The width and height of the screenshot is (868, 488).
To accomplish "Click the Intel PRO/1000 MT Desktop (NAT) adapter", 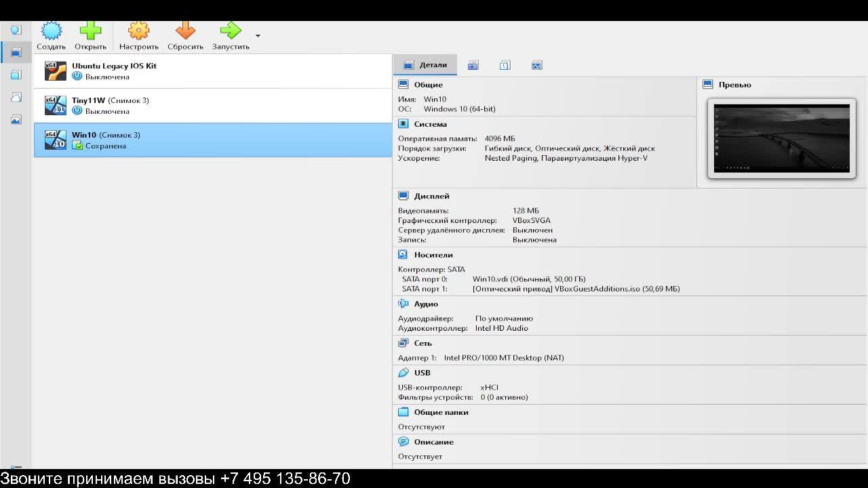I will 504,358.
